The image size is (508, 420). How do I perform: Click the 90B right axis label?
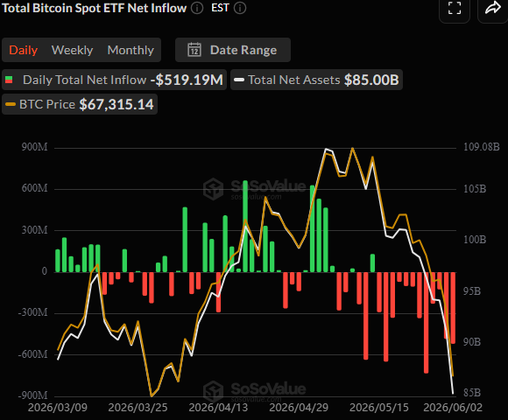coord(472,342)
